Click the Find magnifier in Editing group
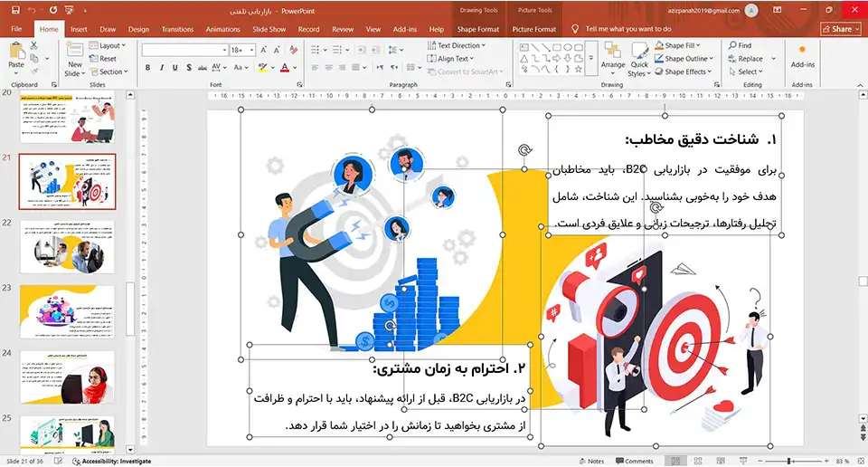 pos(741,45)
